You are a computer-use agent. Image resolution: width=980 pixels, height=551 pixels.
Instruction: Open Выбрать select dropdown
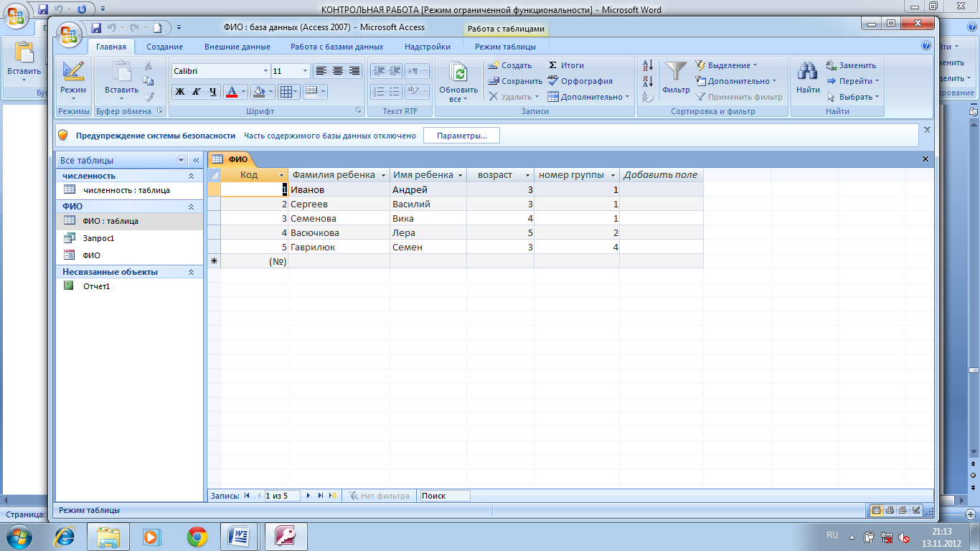[853, 97]
